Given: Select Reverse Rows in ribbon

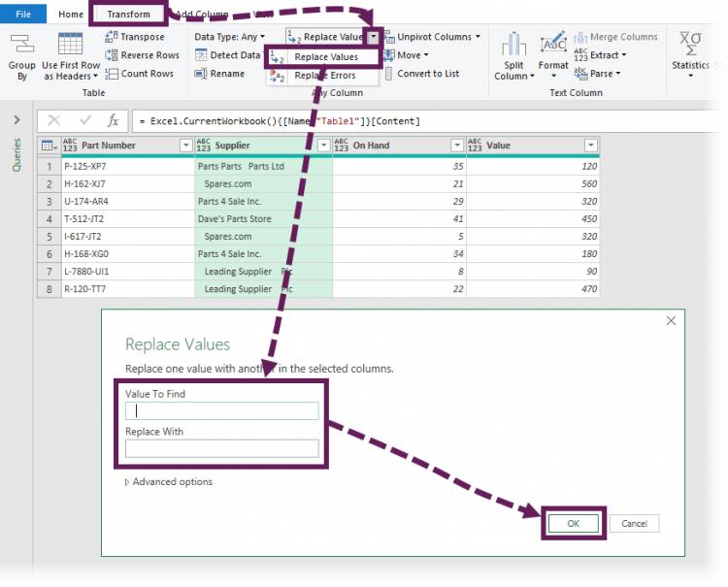Looking at the screenshot, I should (x=142, y=55).
